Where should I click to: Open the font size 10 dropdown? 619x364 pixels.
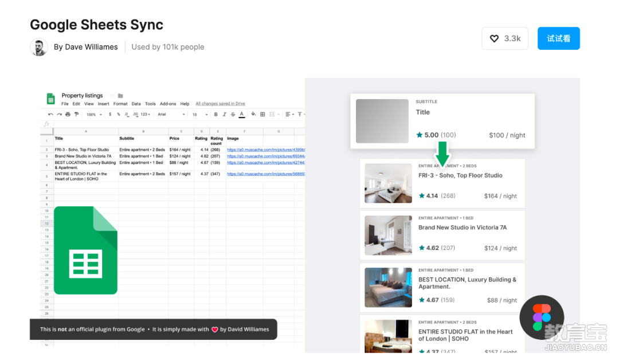[x=200, y=115]
